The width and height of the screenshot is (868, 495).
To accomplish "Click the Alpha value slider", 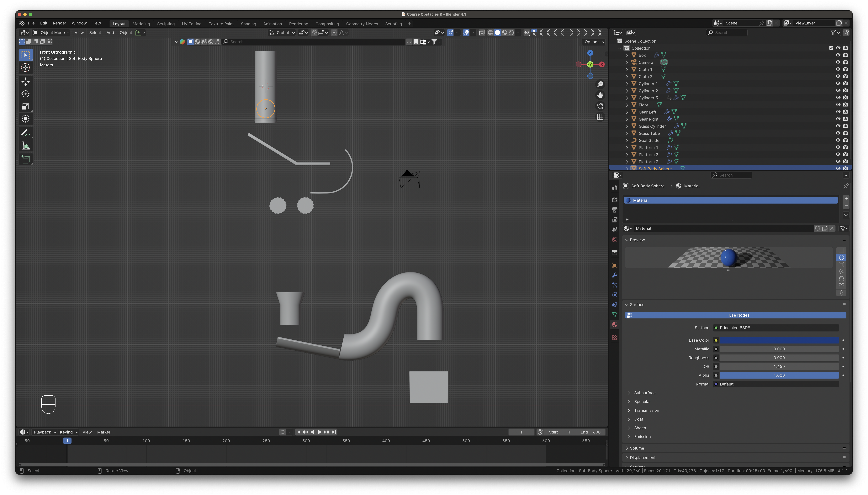I will tap(779, 375).
